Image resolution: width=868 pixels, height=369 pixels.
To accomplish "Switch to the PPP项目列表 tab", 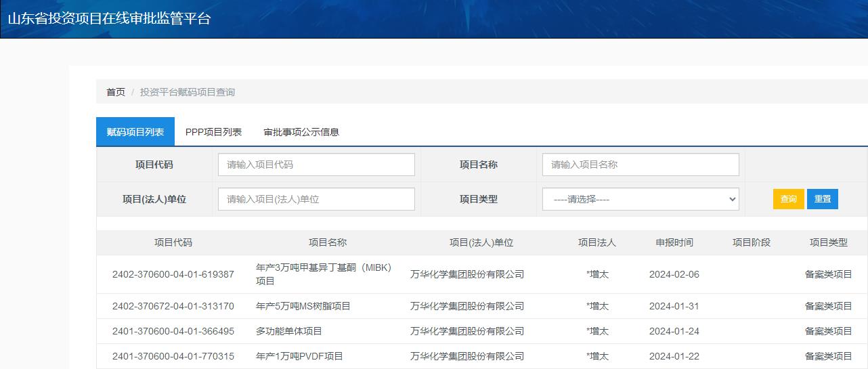I will pos(213,132).
